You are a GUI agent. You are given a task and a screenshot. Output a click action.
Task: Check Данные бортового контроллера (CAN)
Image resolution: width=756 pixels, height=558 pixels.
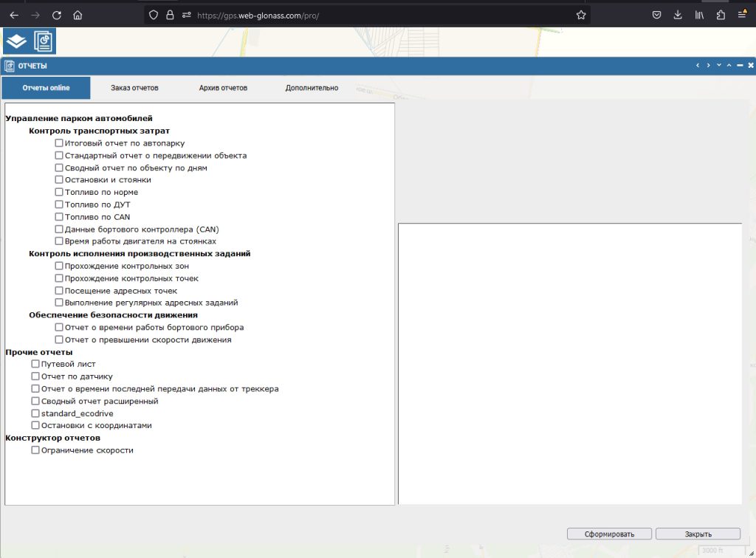pos(59,230)
